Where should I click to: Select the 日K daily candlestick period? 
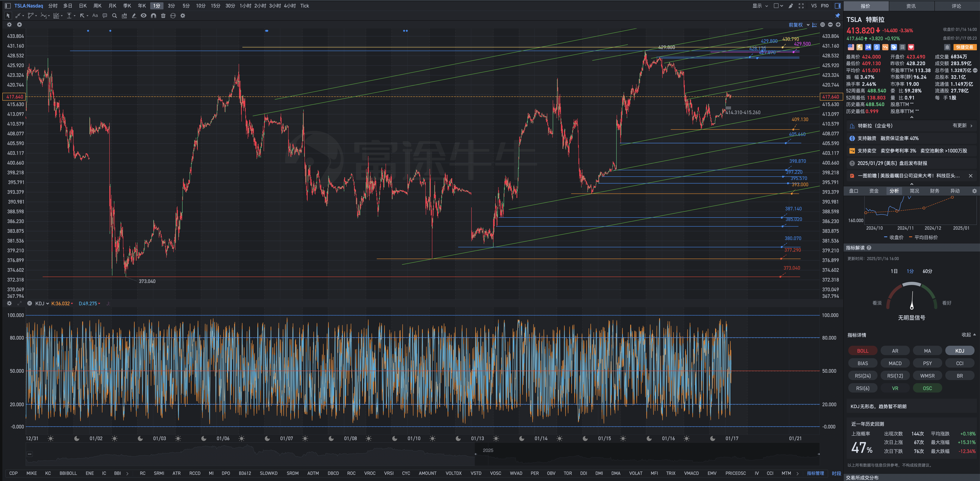pos(83,6)
